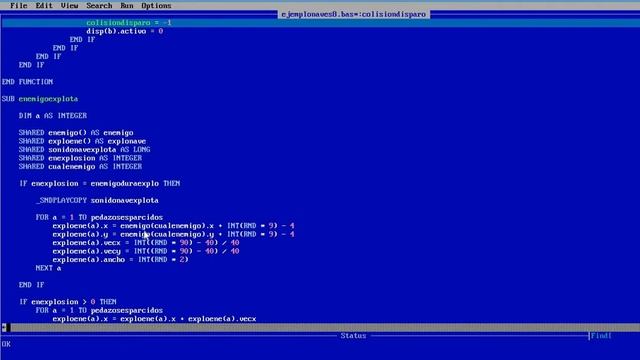Click 'SHARED exploene() AS explonave' line

pyautogui.click(x=82, y=141)
